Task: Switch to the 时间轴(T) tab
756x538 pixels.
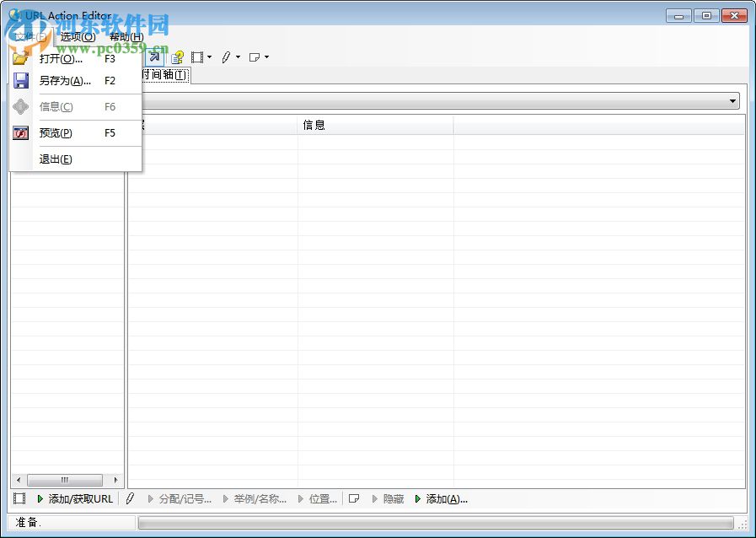Action: (166, 74)
